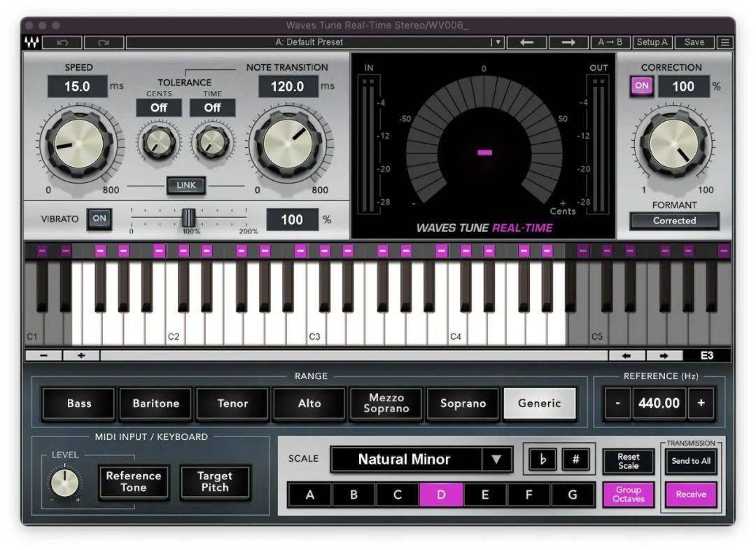Zoom out keyboard with minus button
This screenshot has width=756, height=550.
click(x=44, y=355)
